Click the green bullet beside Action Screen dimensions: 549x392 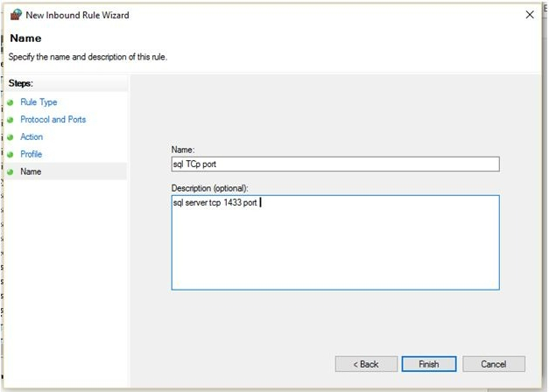point(11,137)
